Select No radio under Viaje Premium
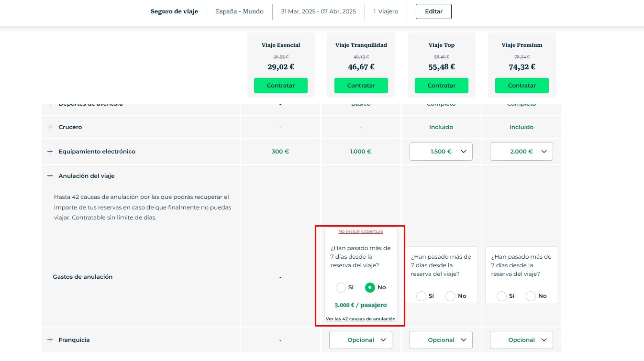Viewport: 644px width, 361px height. (x=531, y=296)
